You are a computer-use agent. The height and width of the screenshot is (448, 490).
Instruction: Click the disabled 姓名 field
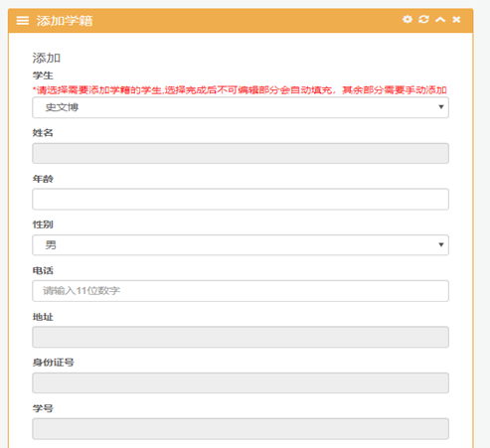coord(241,153)
